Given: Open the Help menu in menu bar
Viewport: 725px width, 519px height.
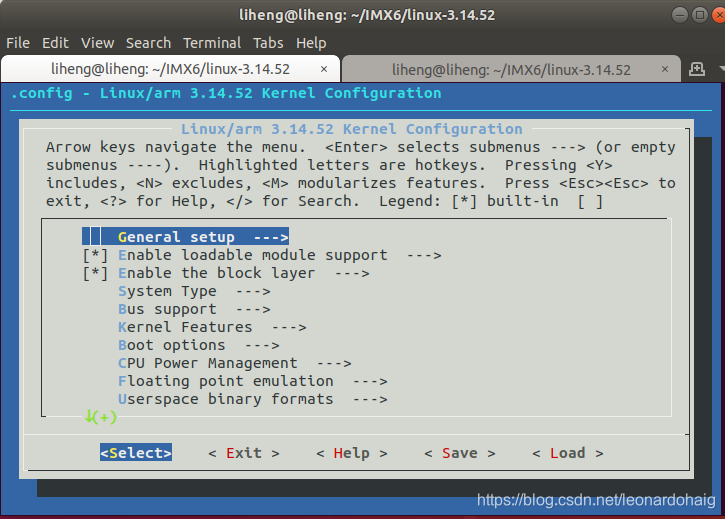Looking at the screenshot, I should (x=311, y=43).
